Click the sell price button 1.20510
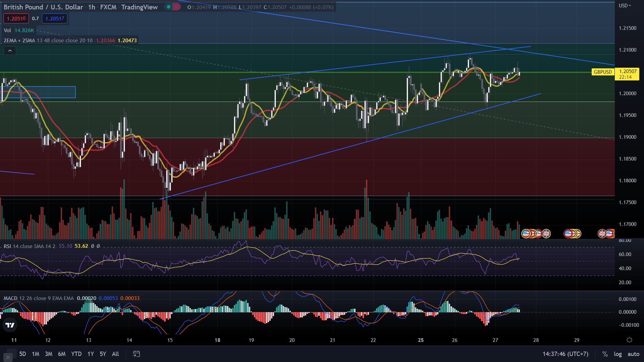The height and width of the screenshot is (362, 644). click(16, 18)
